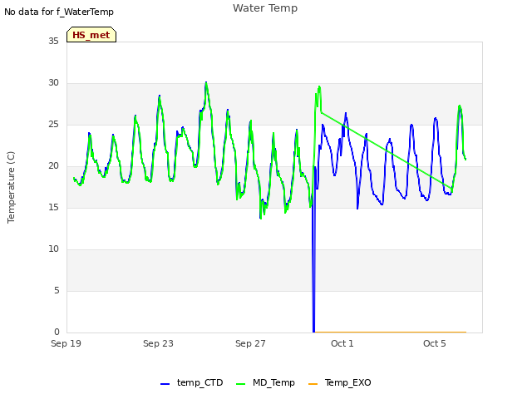Screen dimensions: 532x399
Task: Click the blue temp_CTD legend line swatch
Action: coord(165,384)
